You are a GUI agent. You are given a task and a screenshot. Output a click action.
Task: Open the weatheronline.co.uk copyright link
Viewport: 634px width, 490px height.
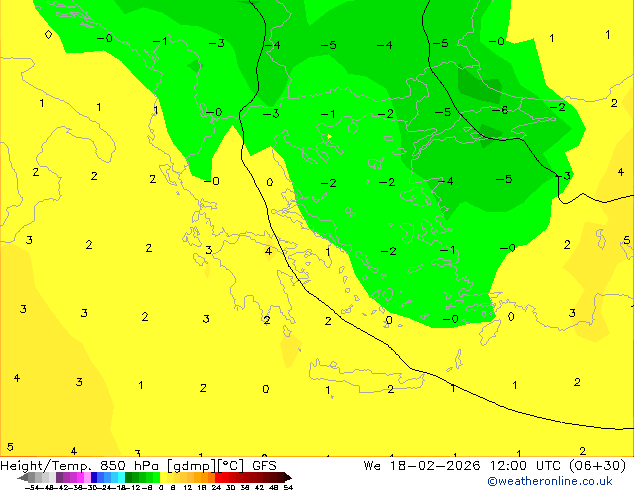click(550, 481)
